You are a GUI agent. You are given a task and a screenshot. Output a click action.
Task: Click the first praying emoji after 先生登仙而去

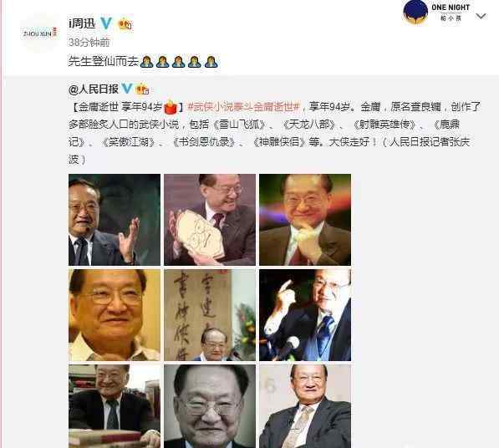(147, 61)
